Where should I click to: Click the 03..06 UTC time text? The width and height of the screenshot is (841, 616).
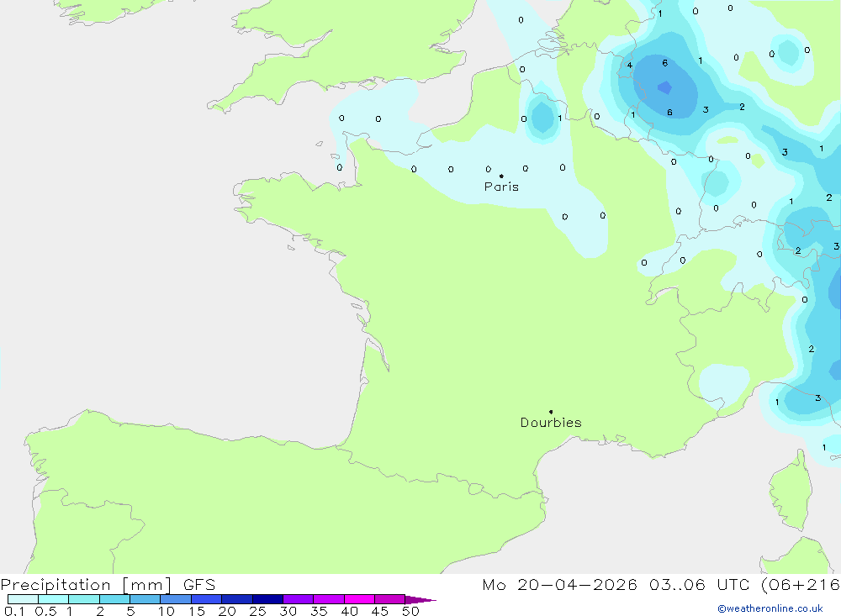pos(698,585)
